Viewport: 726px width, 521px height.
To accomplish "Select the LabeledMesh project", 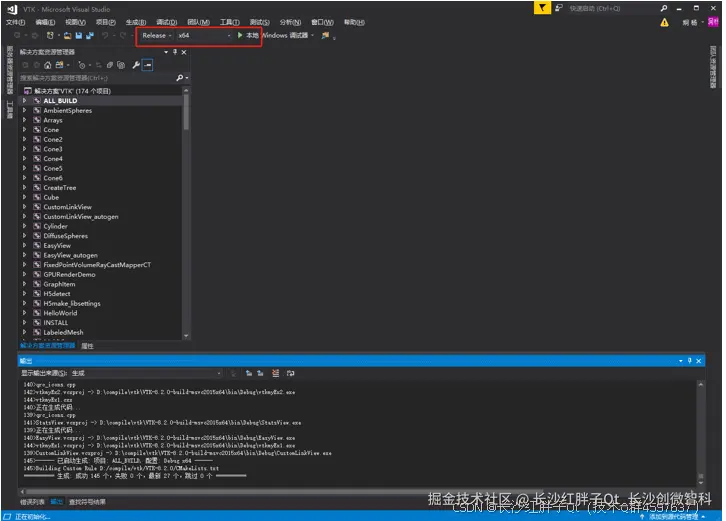I will coord(63,333).
